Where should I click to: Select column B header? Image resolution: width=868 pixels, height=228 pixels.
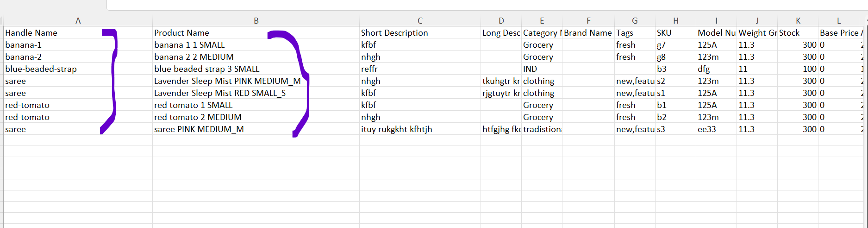(x=256, y=21)
